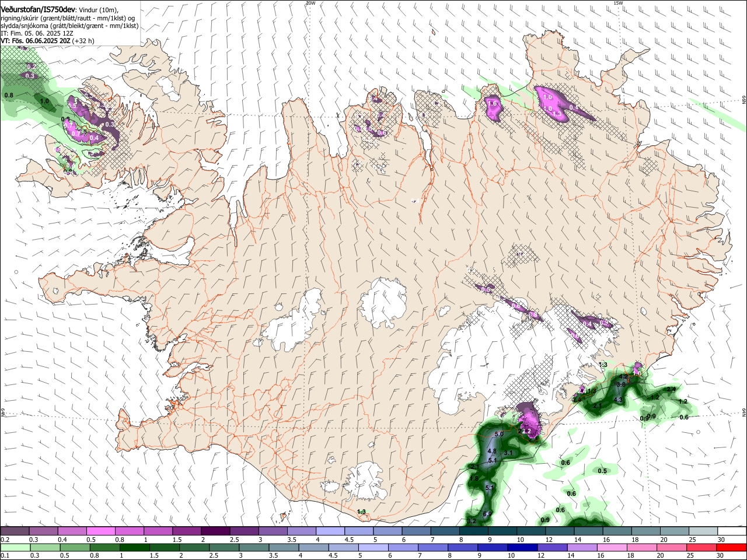Pick the white 30 swatch in the snow scale
The width and height of the screenshot is (747, 560).
coord(732,531)
